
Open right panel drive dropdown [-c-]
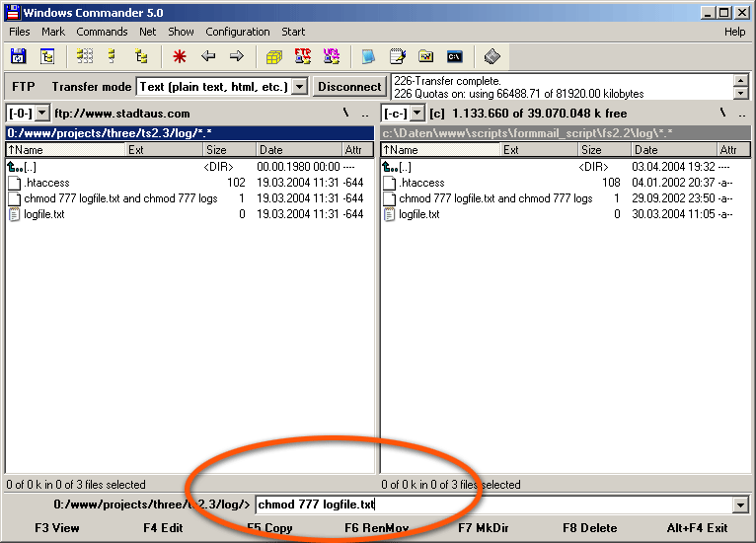pyautogui.click(x=417, y=114)
